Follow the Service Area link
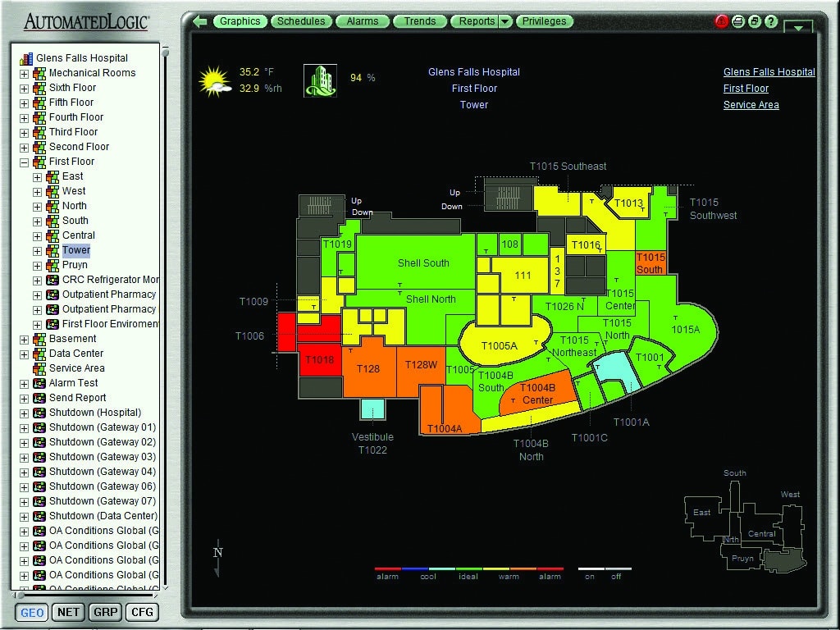This screenshot has height=630, width=840. coord(751,105)
